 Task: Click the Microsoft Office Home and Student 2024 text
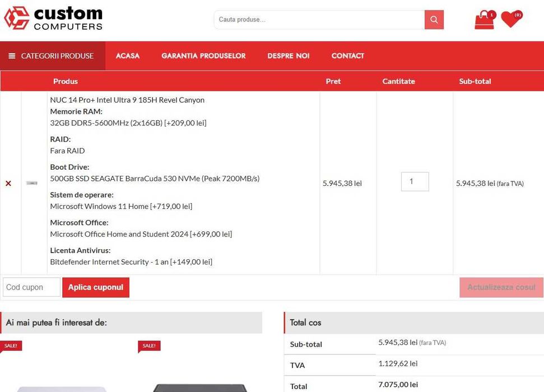point(141,234)
